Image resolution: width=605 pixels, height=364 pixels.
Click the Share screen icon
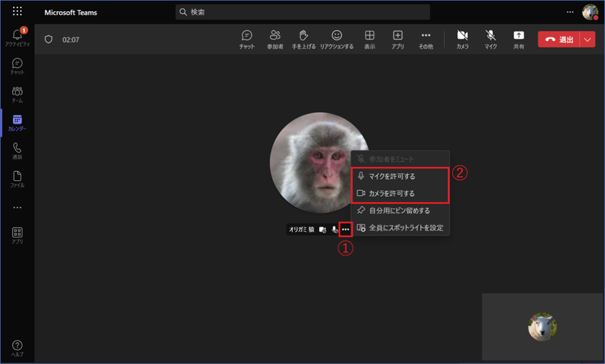pyautogui.click(x=519, y=39)
